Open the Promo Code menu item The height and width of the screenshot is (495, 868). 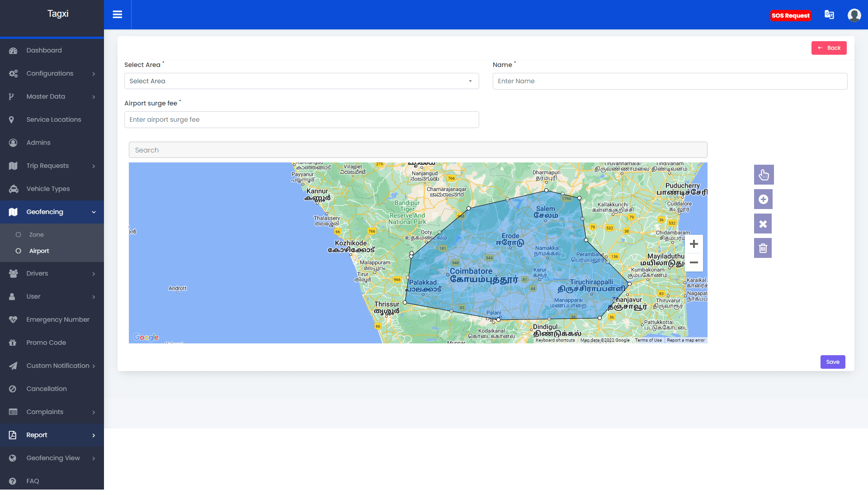pos(52,343)
